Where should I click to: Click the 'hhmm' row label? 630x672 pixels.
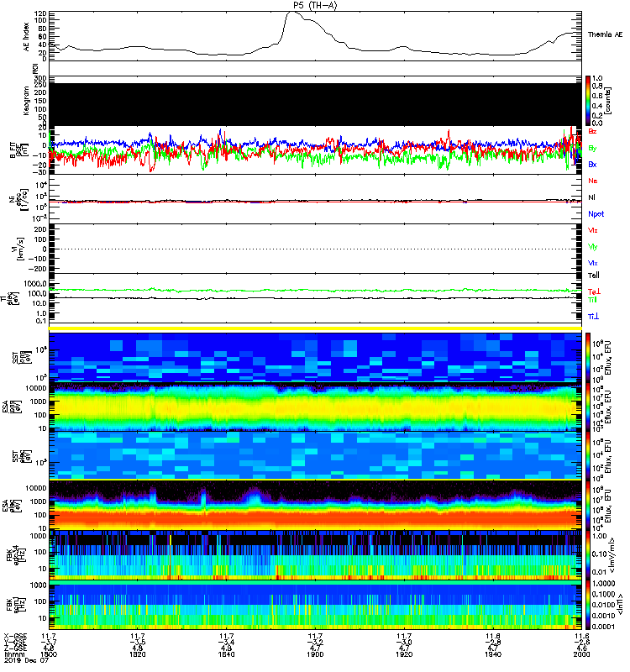click(13, 654)
